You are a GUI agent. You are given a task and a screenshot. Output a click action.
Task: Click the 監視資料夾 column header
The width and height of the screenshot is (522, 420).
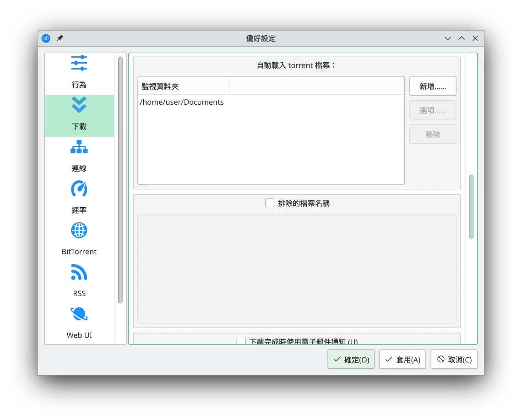coord(184,86)
